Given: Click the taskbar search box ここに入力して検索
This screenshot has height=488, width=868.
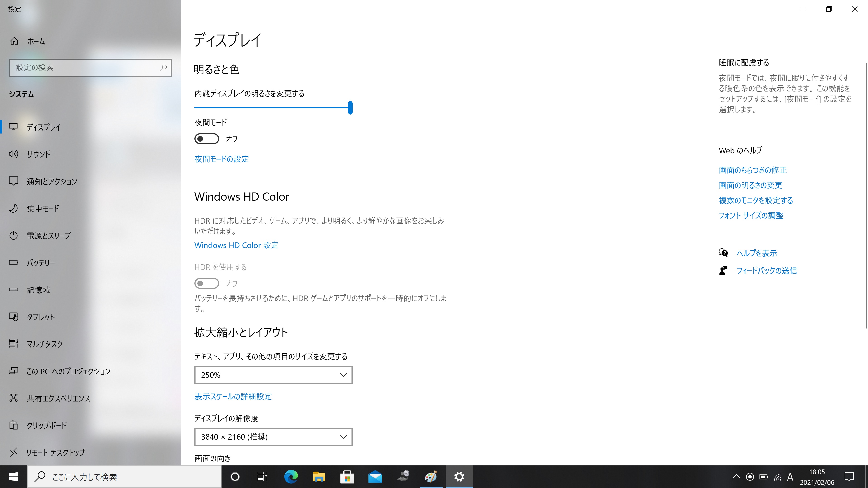Looking at the screenshot, I should (x=124, y=476).
